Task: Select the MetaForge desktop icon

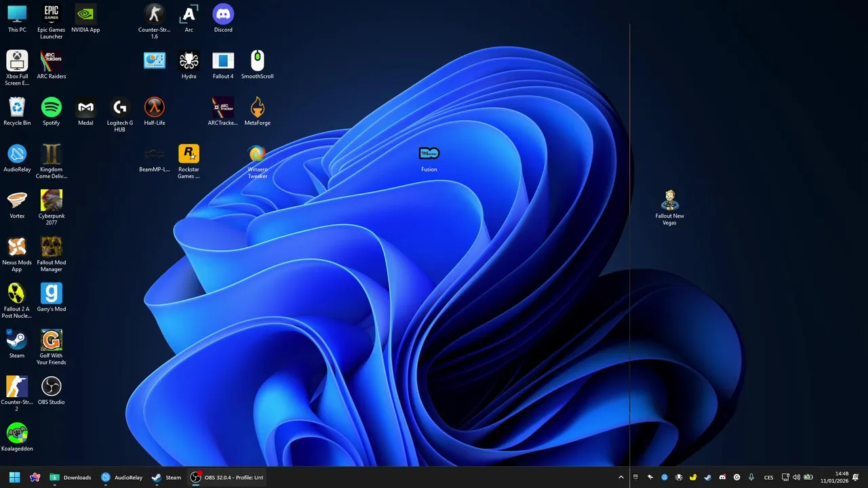Action: (257, 112)
